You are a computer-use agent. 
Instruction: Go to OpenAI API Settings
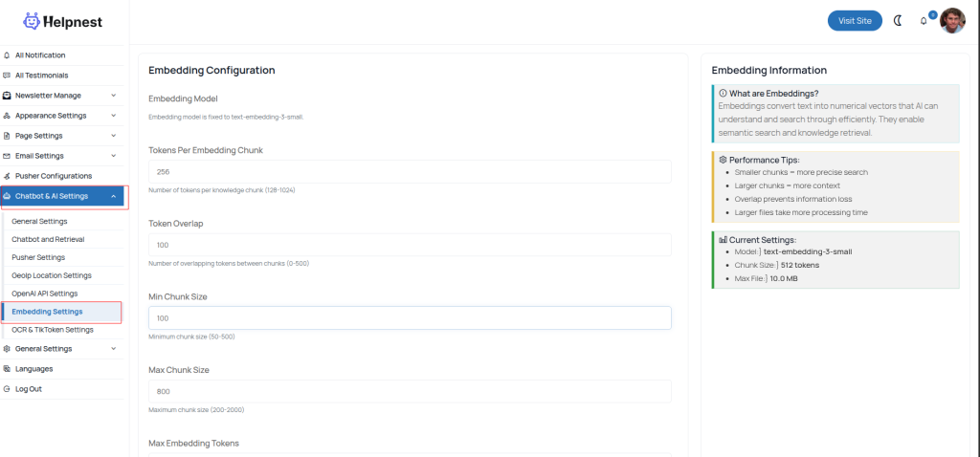coord(44,294)
